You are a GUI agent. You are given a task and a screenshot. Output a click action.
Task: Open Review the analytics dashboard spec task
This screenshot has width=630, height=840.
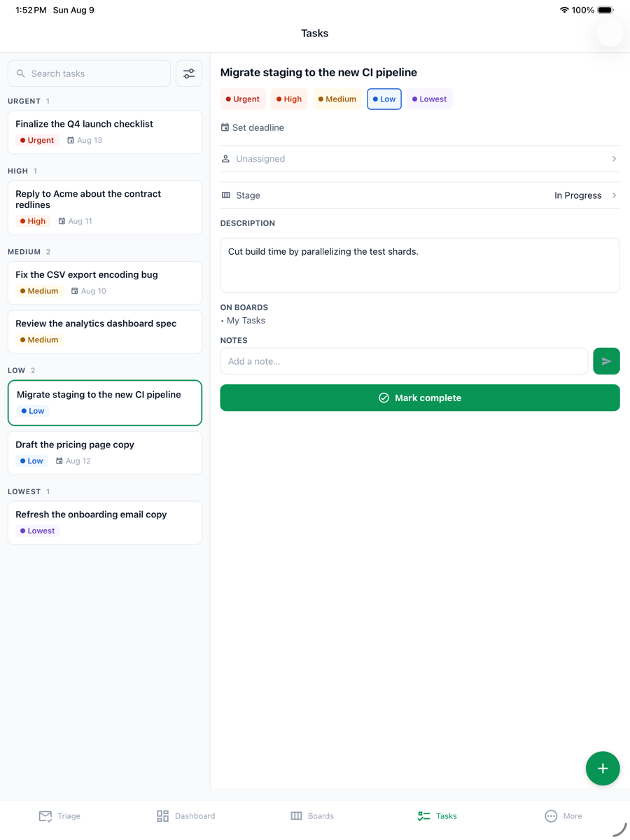[105, 332]
